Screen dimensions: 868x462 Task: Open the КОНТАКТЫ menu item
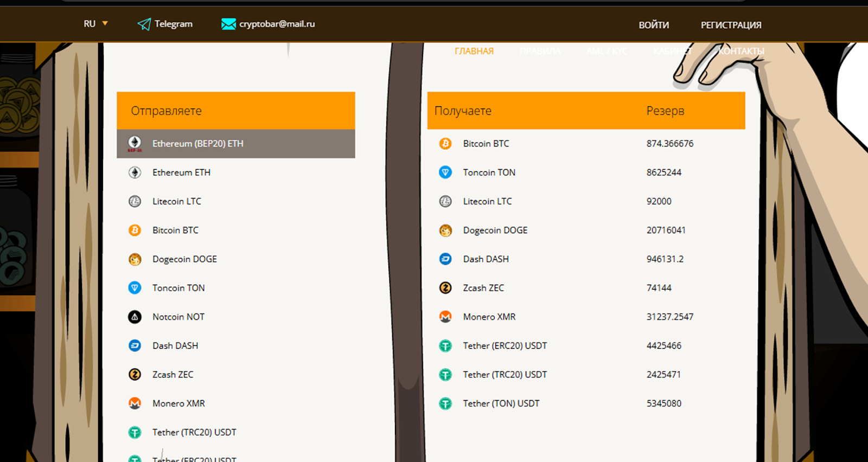[x=741, y=51]
